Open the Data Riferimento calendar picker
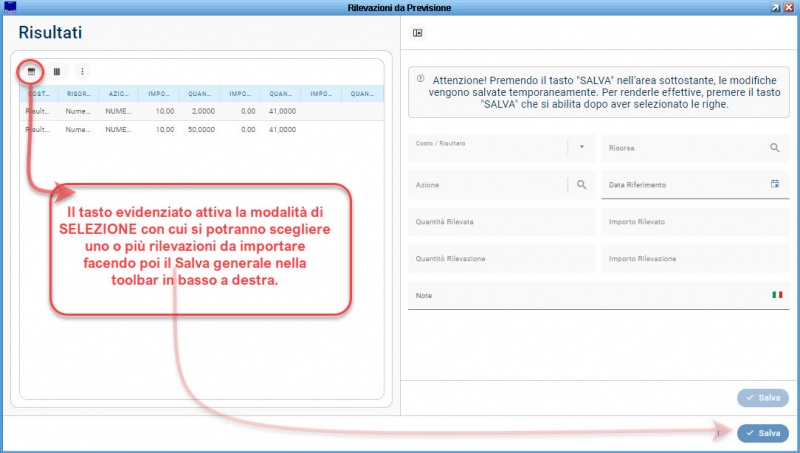Screen dimensions: 800x453 click(x=774, y=184)
